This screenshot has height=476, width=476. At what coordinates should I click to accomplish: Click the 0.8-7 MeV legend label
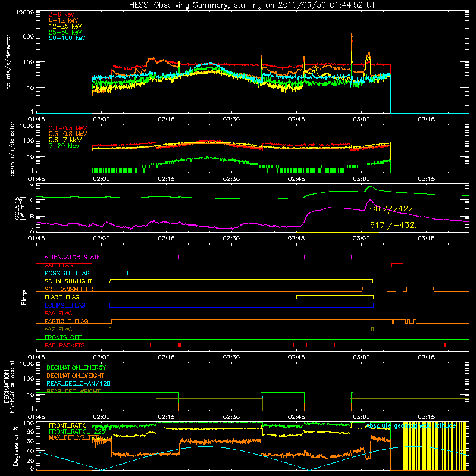point(65,140)
